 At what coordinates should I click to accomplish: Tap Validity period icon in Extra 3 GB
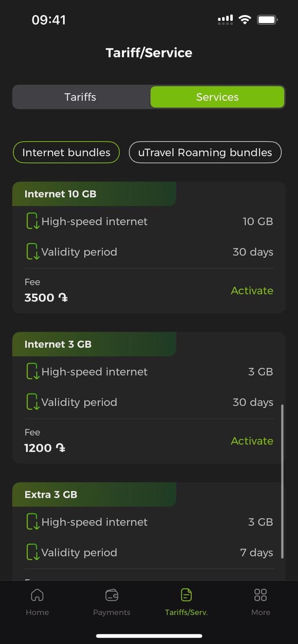(x=33, y=552)
